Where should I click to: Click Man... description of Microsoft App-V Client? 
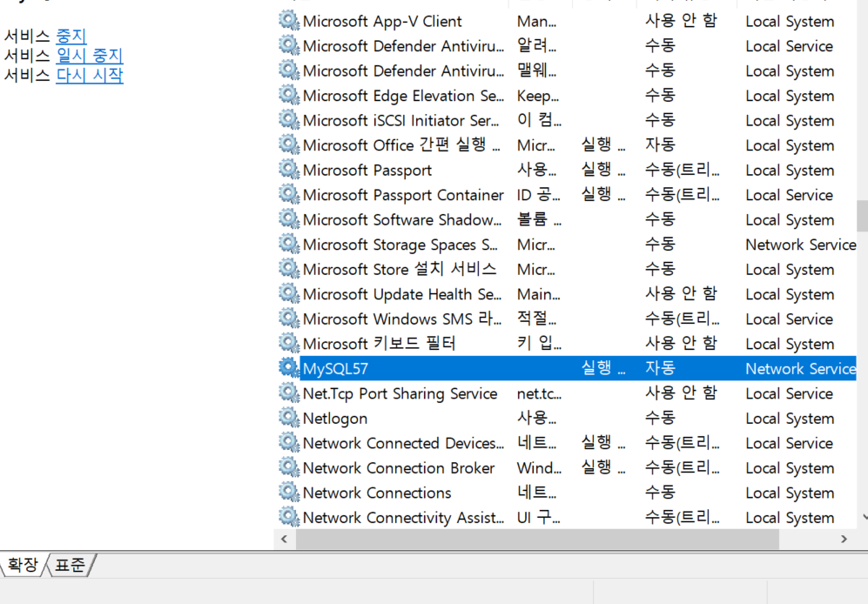point(536,22)
